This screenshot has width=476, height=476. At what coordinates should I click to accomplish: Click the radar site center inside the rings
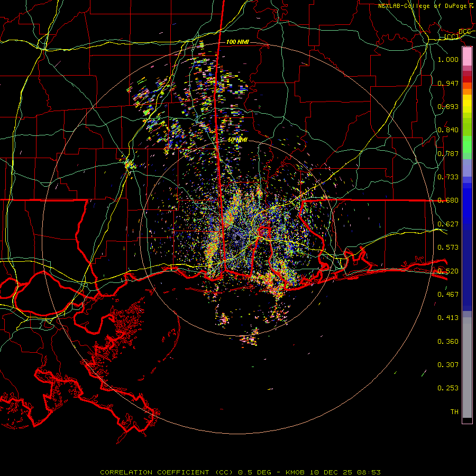point(237,238)
